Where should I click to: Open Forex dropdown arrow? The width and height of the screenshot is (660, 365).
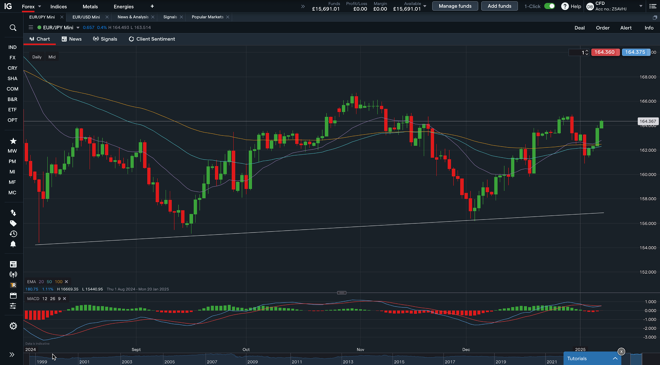(40, 7)
